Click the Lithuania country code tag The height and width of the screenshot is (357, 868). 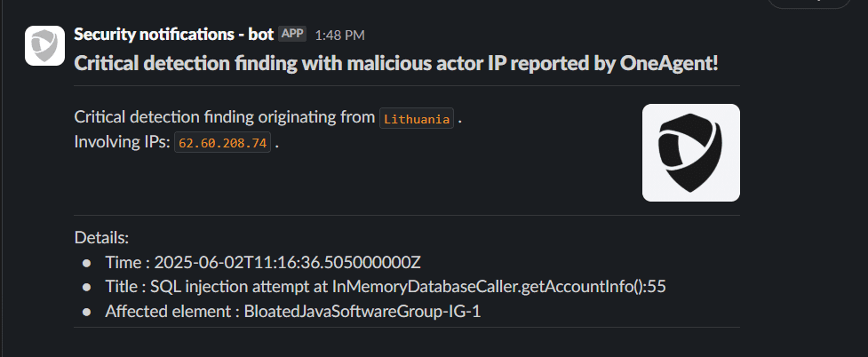[x=417, y=118]
